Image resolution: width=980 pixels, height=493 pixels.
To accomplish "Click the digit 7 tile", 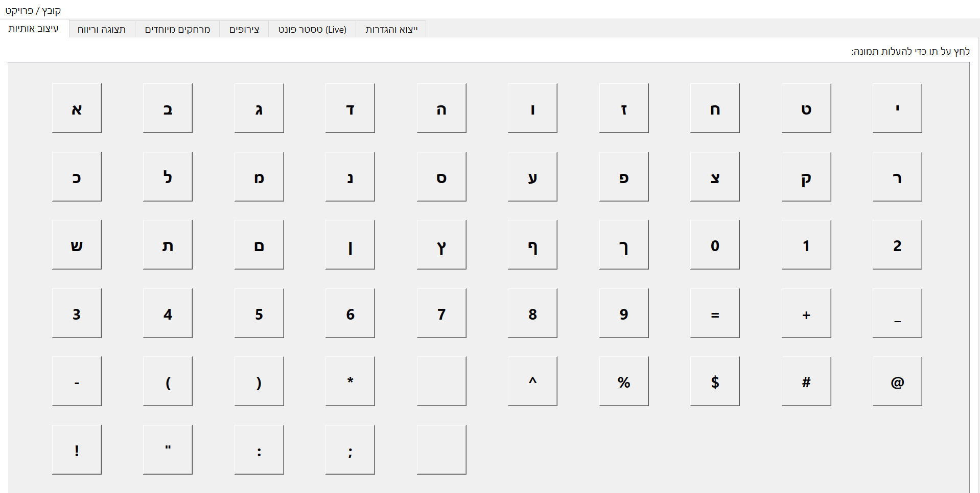I will [441, 313].
